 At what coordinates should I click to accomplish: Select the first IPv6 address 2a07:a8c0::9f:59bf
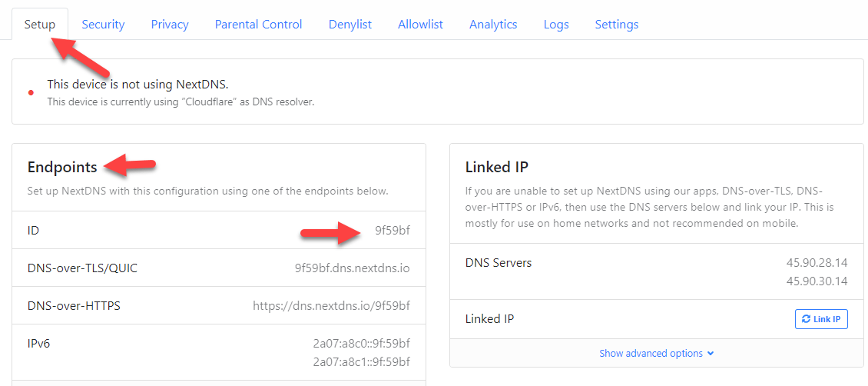coord(362,344)
